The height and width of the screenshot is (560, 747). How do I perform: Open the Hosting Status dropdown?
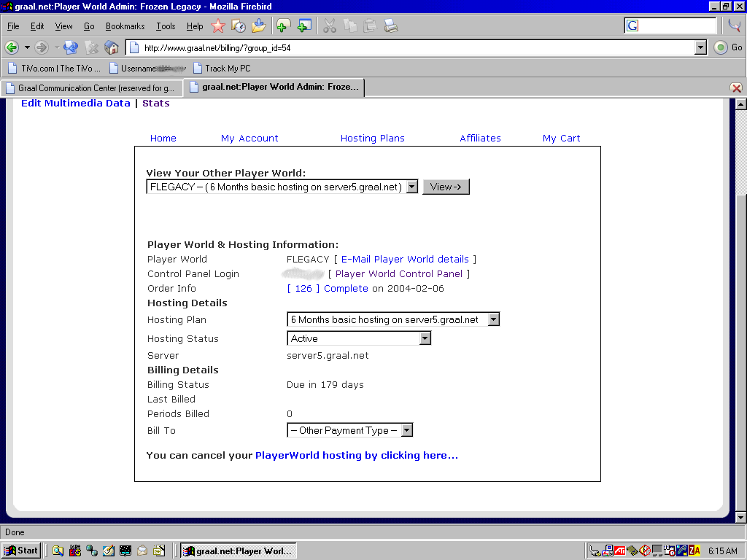pos(425,338)
